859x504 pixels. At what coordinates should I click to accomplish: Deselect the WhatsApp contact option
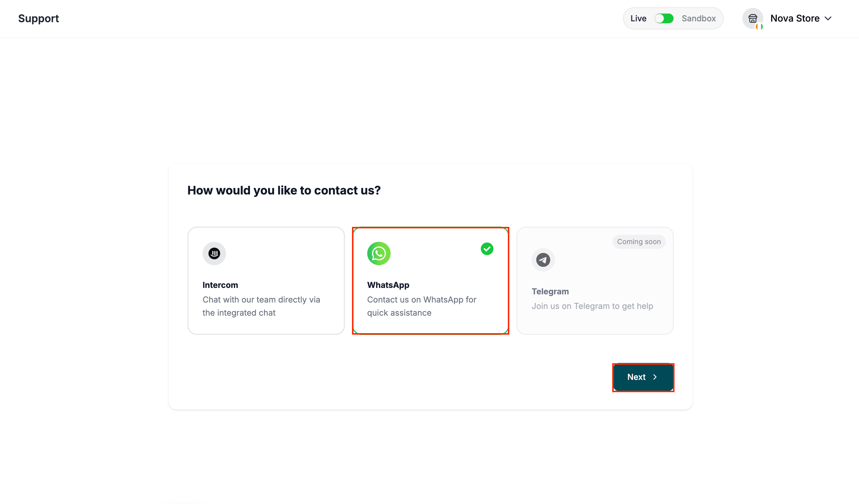(430, 281)
